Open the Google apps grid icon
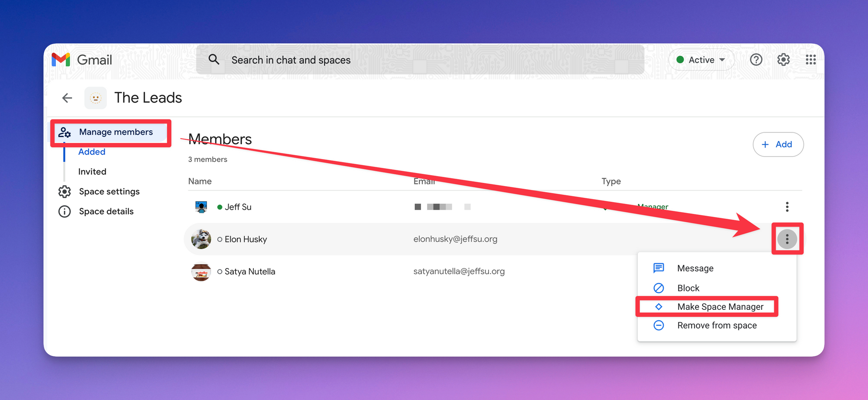The height and width of the screenshot is (400, 868). [x=810, y=60]
